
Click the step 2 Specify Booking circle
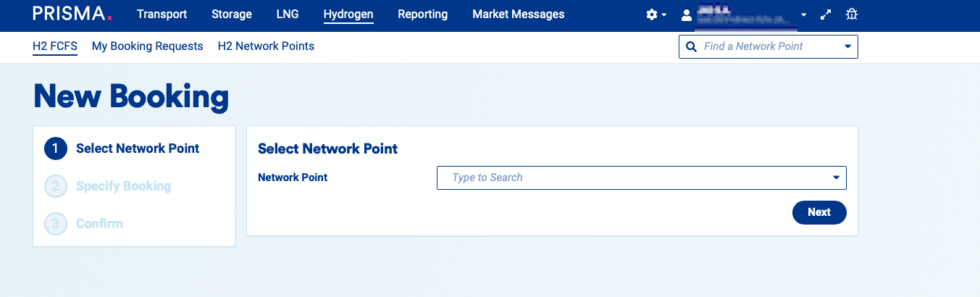(x=56, y=186)
